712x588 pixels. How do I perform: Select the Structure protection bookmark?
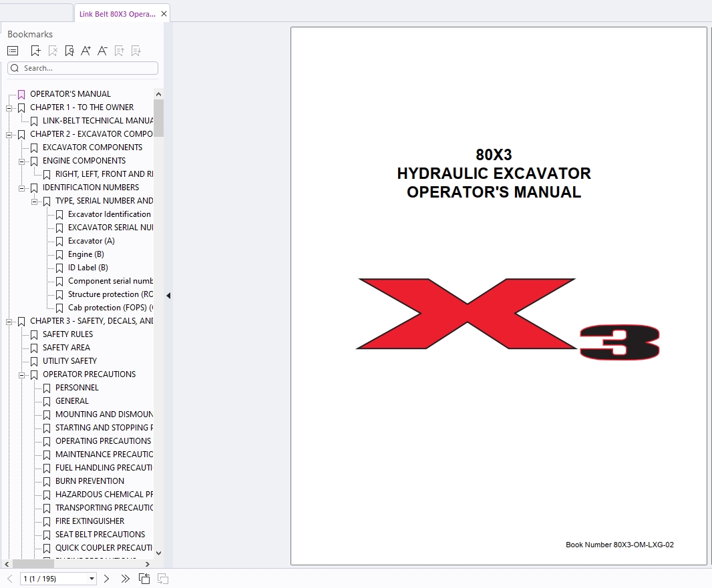(x=110, y=294)
